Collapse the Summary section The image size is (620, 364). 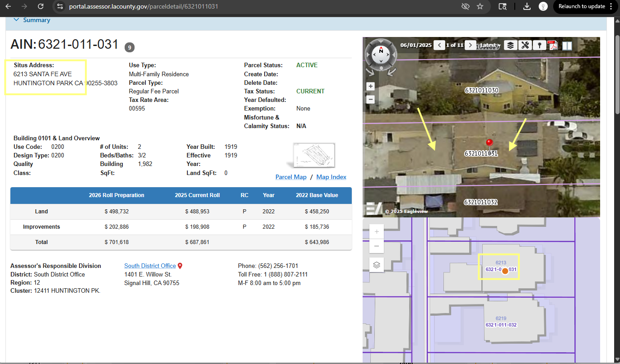[x=17, y=20]
